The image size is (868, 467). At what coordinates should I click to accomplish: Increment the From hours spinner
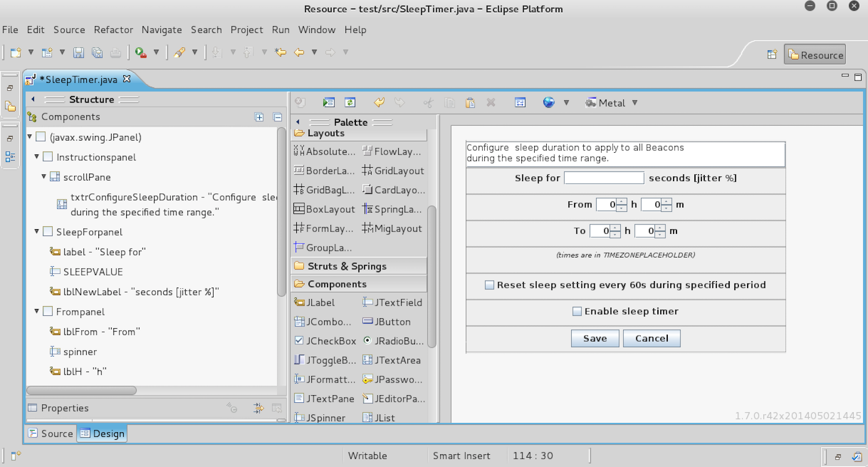(621, 201)
